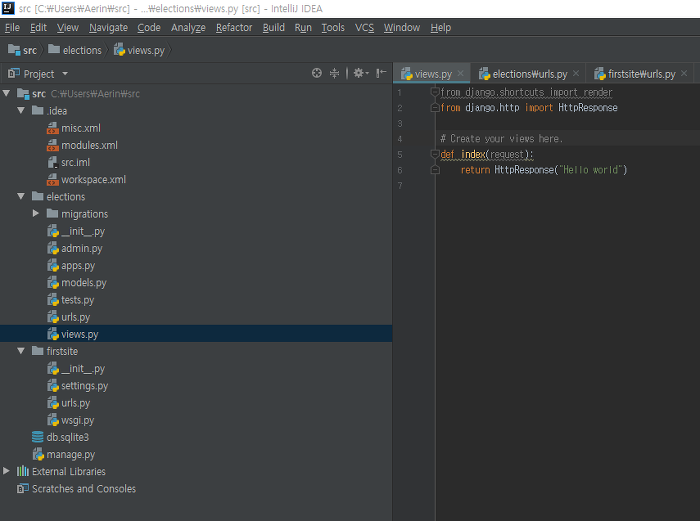Expand the migrations folder

(36, 213)
